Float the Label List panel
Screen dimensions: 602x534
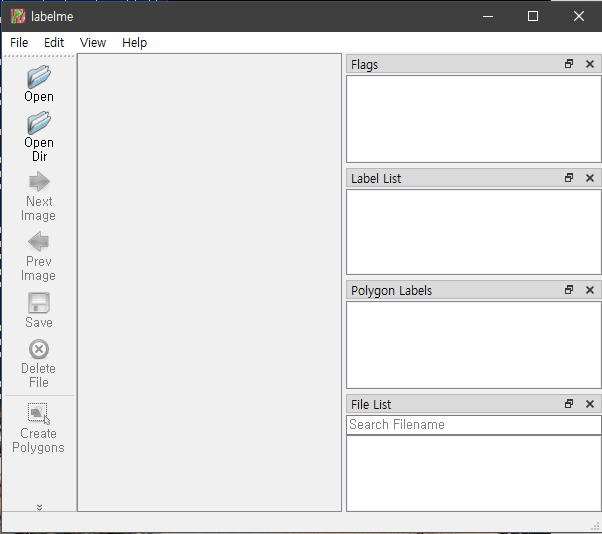tap(569, 178)
